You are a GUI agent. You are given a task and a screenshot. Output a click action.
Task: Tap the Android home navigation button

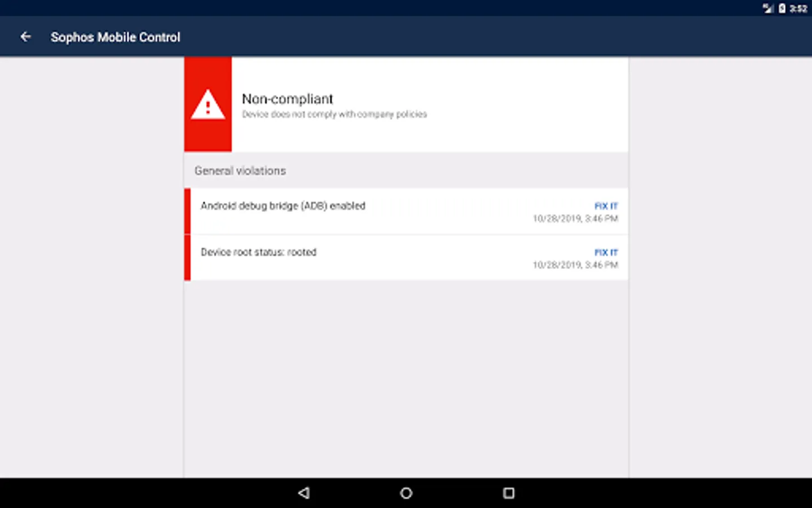point(406,493)
